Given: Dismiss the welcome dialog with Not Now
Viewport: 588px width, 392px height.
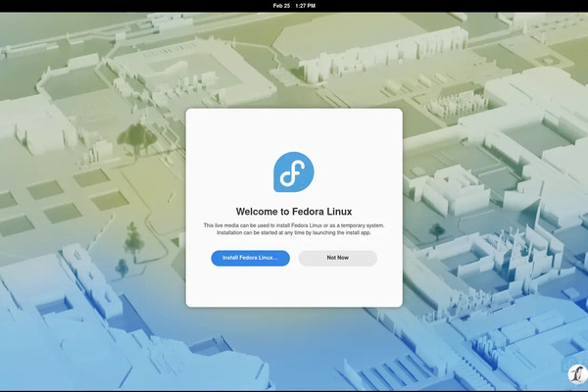Looking at the screenshot, I should [x=337, y=258].
